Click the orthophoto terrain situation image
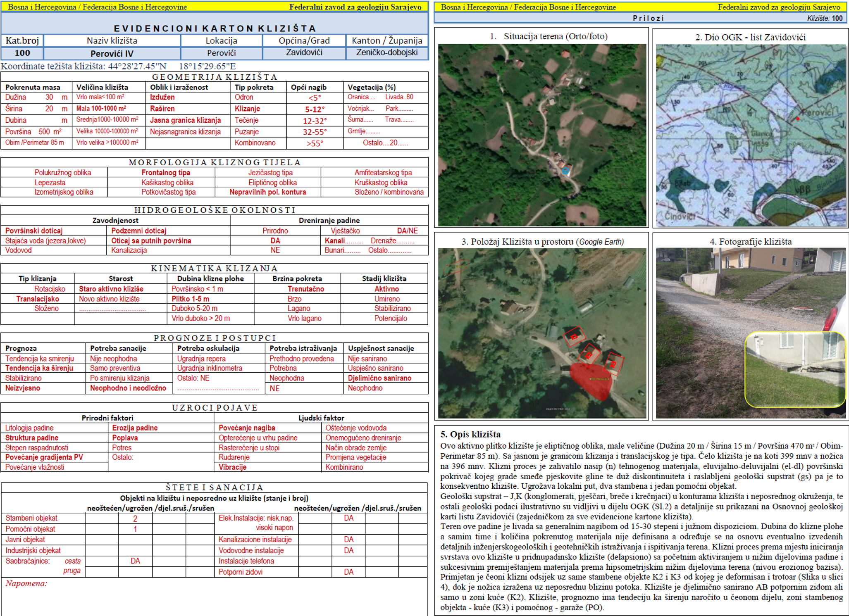Viewport: 849px width, 616px height. [x=542, y=135]
